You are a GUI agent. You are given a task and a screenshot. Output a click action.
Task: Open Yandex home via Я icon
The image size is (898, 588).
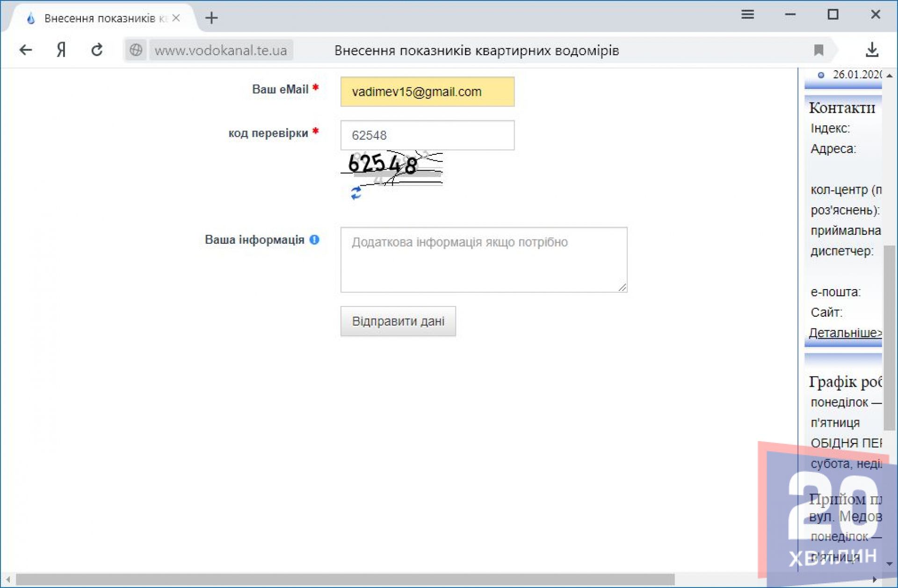coord(61,50)
